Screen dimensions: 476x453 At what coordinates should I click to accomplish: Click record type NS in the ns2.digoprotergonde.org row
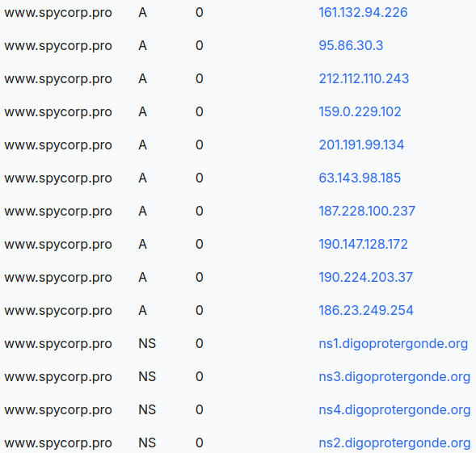147,443
